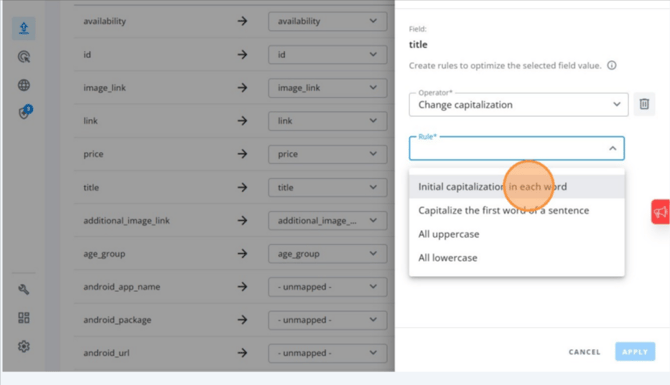The height and width of the screenshot is (385, 670).
Task: Open the Operator Change capitalization dropdown
Action: (518, 105)
